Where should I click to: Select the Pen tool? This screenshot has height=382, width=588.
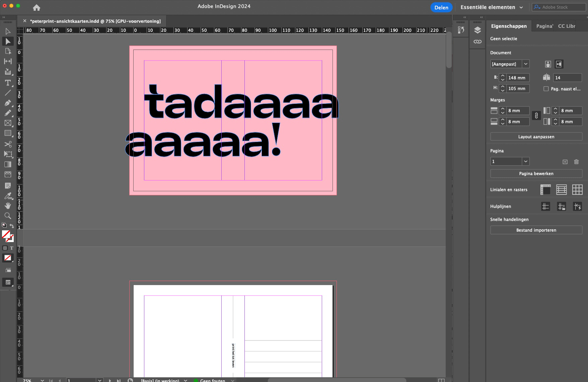7,103
